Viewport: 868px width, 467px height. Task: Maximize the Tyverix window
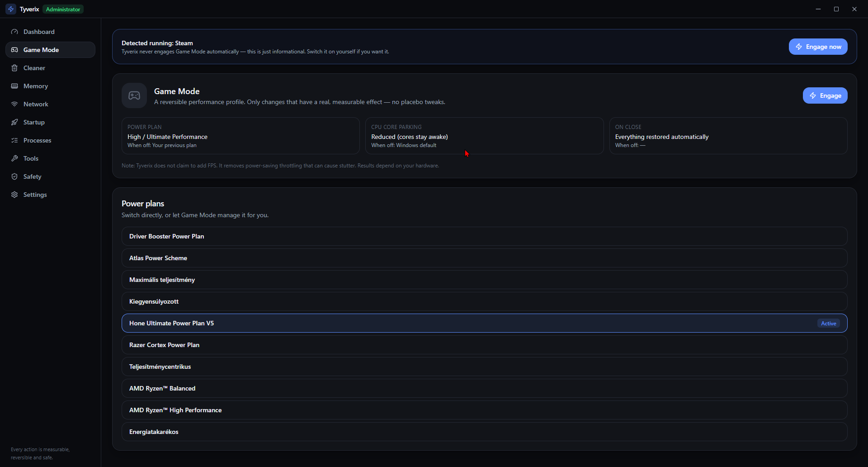tap(836, 9)
